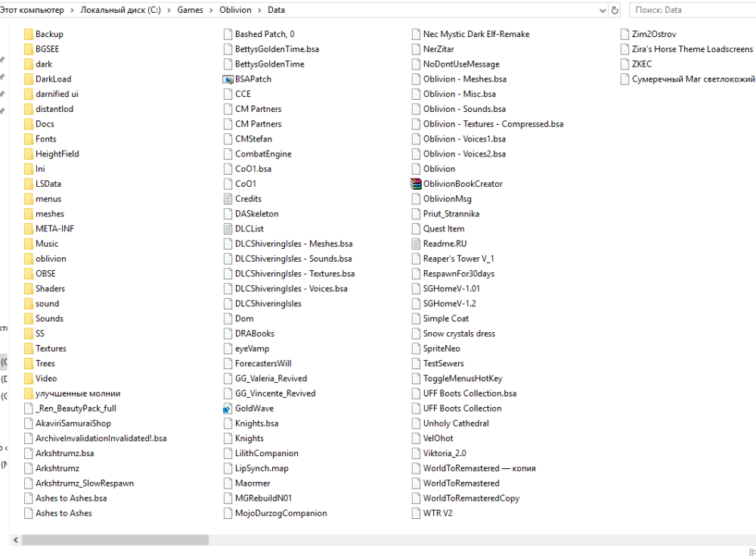Open the address bar history dropdown
Image resolution: width=756 pixels, height=556 pixels.
point(603,10)
